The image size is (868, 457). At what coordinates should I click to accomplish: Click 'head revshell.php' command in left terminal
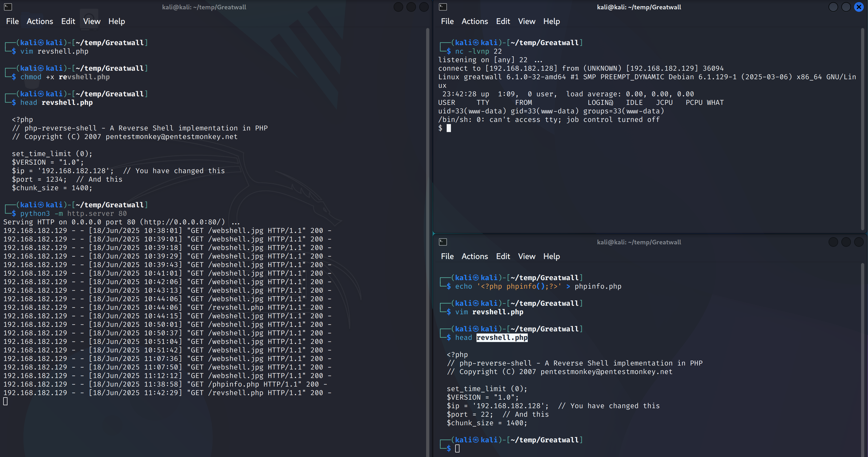pyautogui.click(x=56, y=102)
